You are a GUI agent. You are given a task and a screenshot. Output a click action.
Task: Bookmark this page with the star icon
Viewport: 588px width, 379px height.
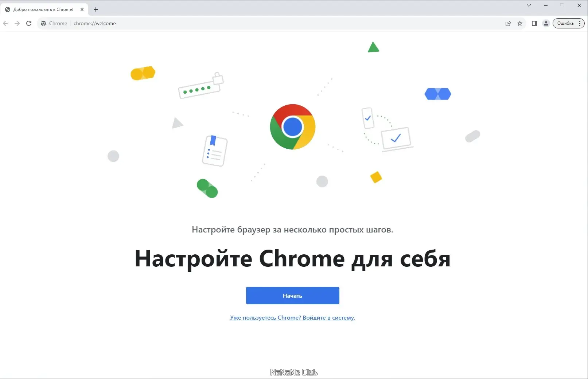520,23
